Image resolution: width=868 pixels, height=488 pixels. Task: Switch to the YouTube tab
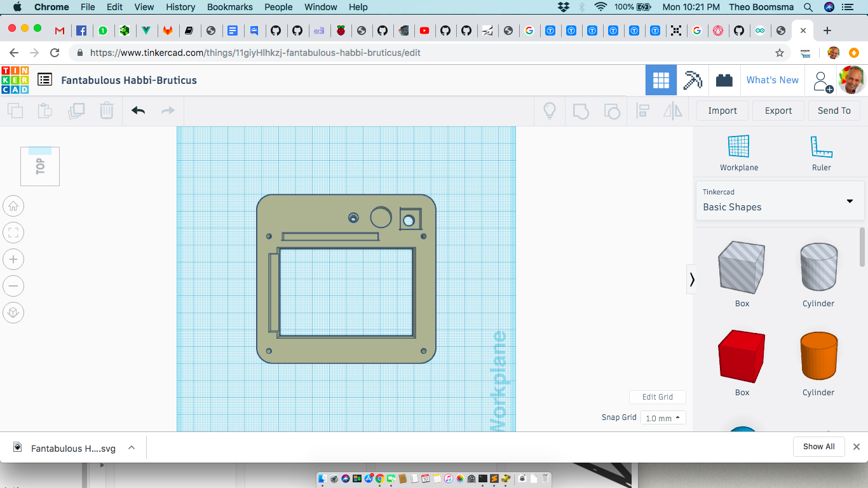(x=424, y=30)
